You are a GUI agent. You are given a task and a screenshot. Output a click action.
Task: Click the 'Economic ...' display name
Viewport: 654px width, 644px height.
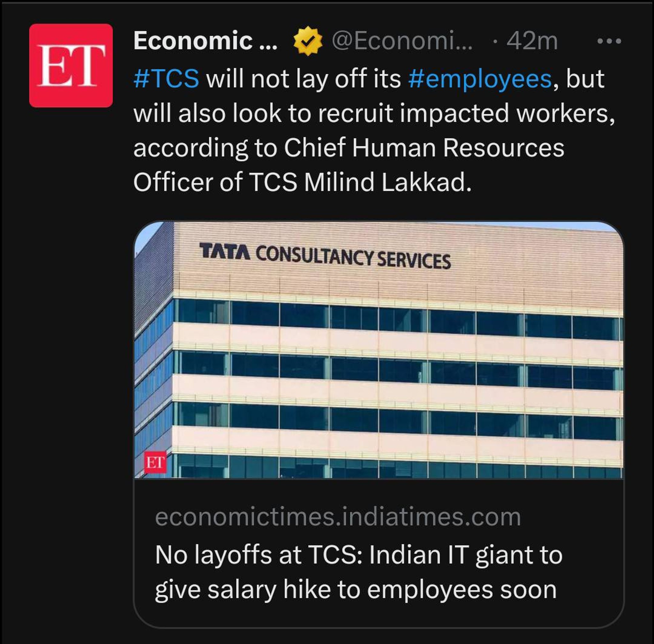tap(205, 41)
